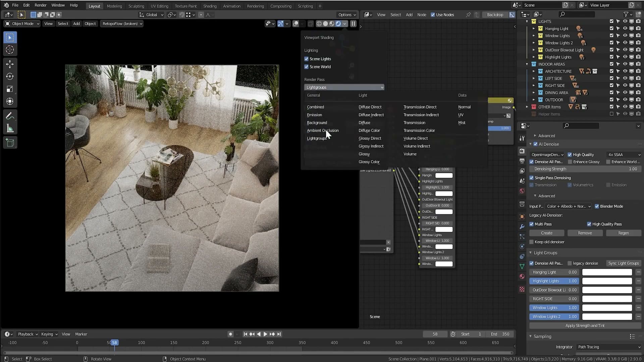Switch to the Shading workspace tab
The width and height of the screenshot is (644, 362).
(x=210, y=6)
